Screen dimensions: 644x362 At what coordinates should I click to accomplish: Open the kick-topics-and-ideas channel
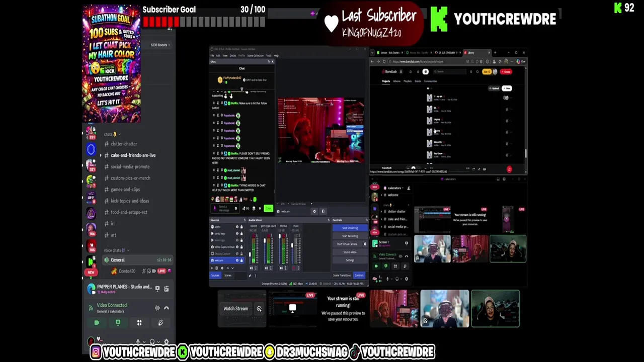pyautogui.click(x=130, y=201)
